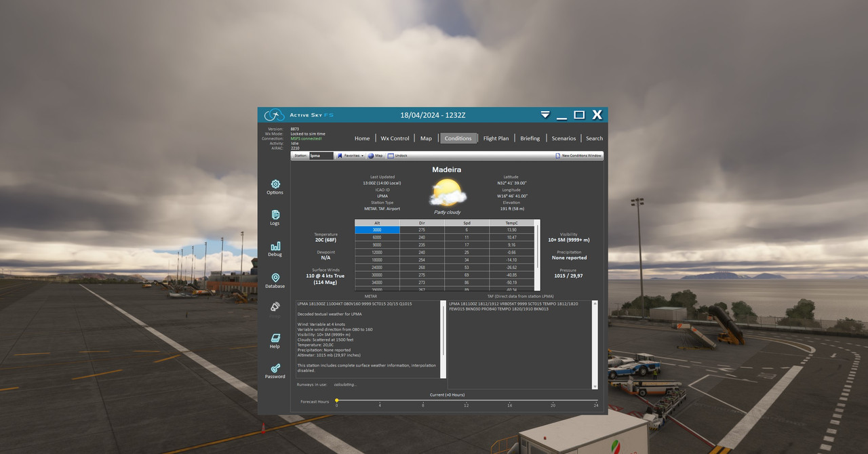The image size is (868, 454).
Task: Click the 18/04/2024 - 1232Z date title
Action: coord(433,115)
